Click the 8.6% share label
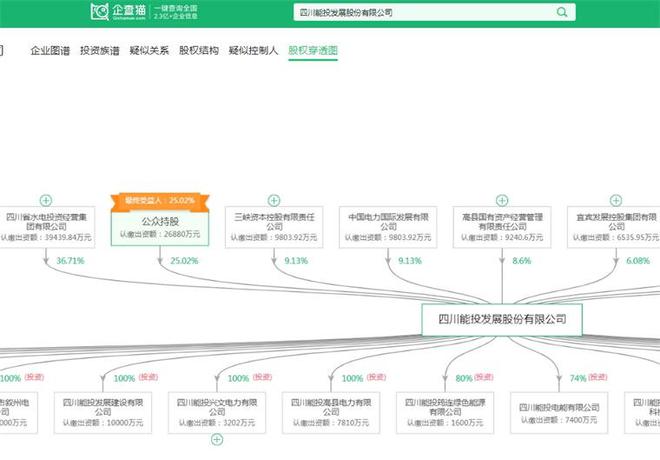 (x=522, y=261)
